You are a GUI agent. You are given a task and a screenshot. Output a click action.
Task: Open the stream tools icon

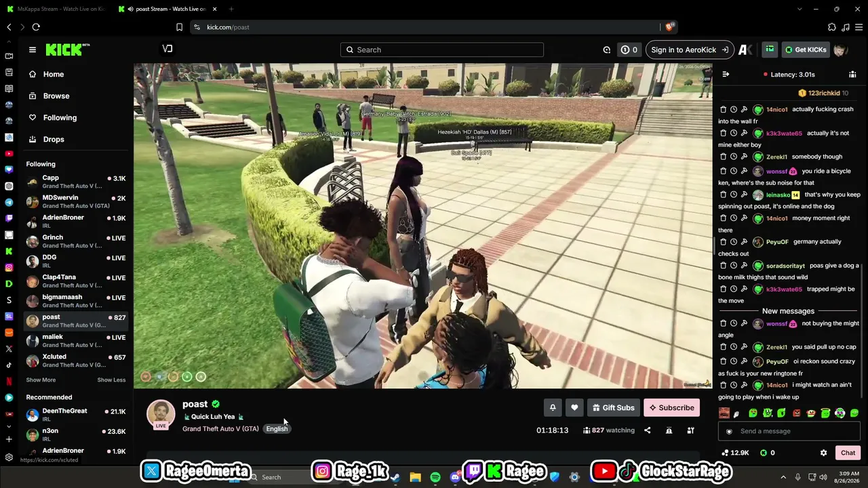point(690,430)
